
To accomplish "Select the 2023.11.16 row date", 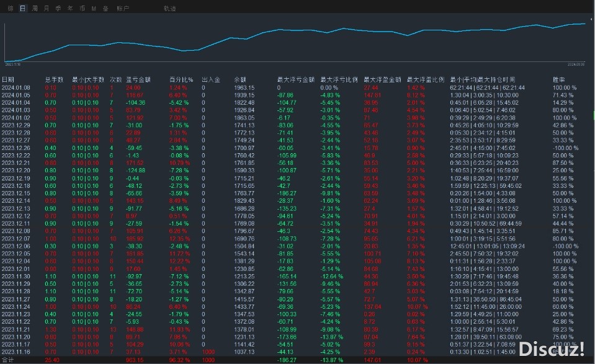I will [x=16, y=352].
